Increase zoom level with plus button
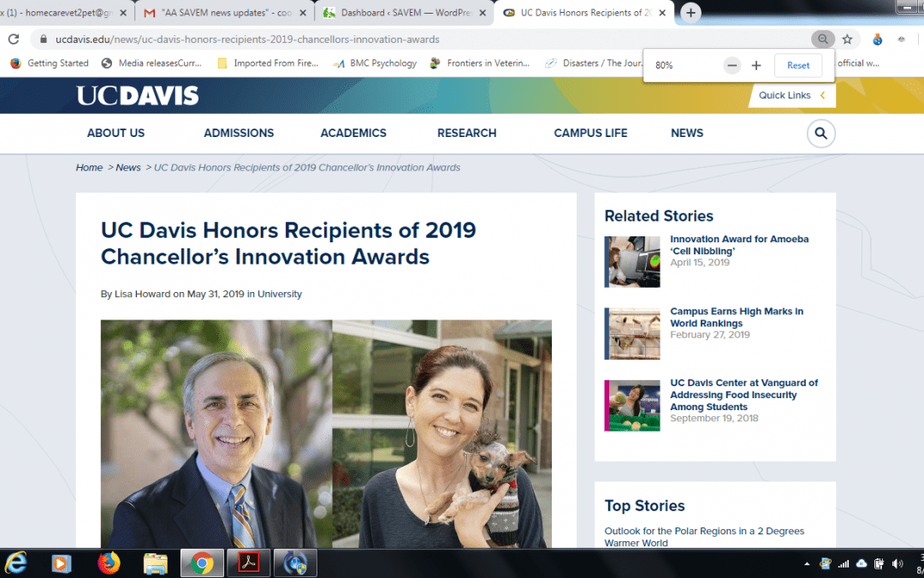Viewport: 924px width, 578px height. pyautogui.click(x=755, y=66)
